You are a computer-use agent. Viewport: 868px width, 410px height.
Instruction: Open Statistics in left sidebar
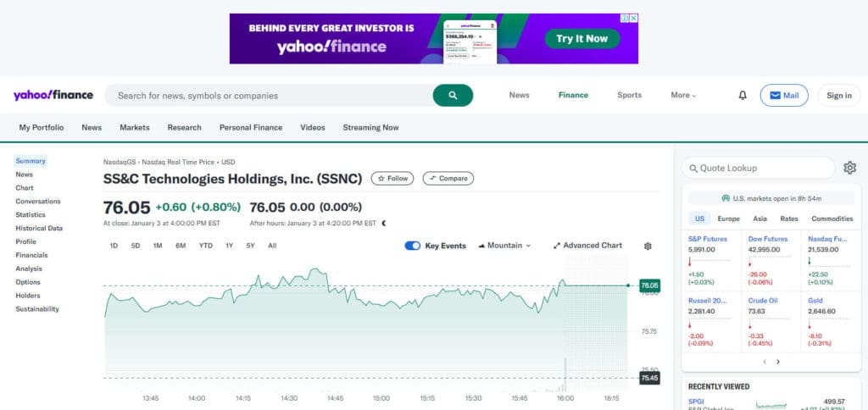click(x=31, y=214)
